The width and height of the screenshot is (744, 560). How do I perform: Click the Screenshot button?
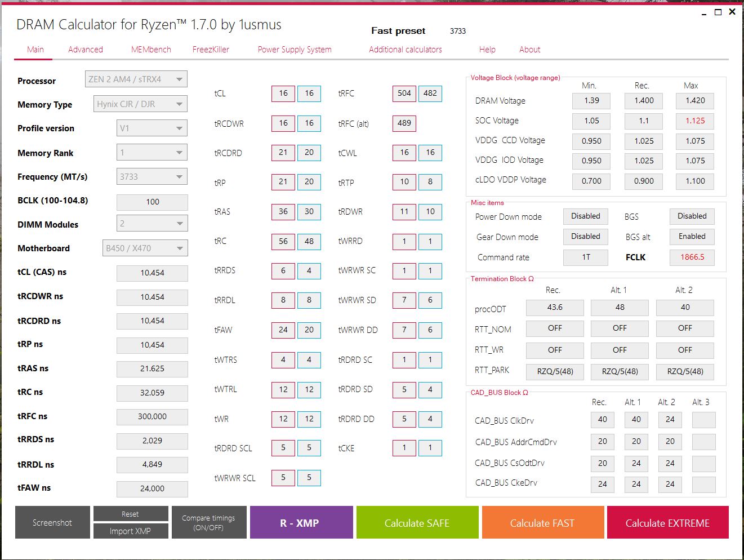pyautogui.click(x=52, y=522)
